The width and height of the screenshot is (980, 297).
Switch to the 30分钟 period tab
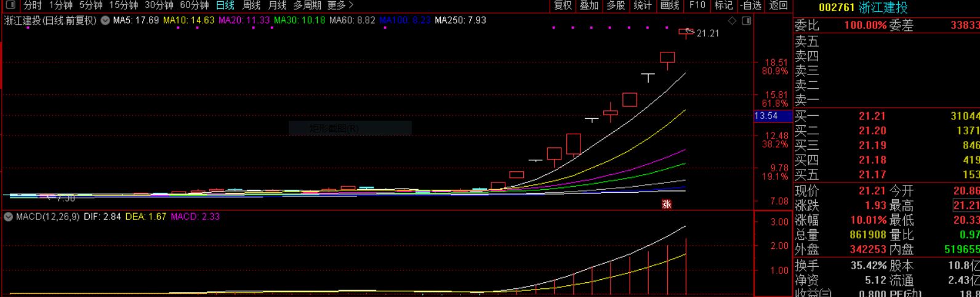click(159, 6)
